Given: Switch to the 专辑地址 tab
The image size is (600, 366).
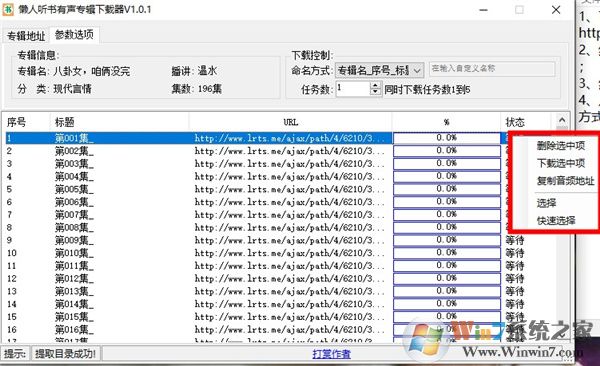Looking at the screenshot, I should coord(26,36).
